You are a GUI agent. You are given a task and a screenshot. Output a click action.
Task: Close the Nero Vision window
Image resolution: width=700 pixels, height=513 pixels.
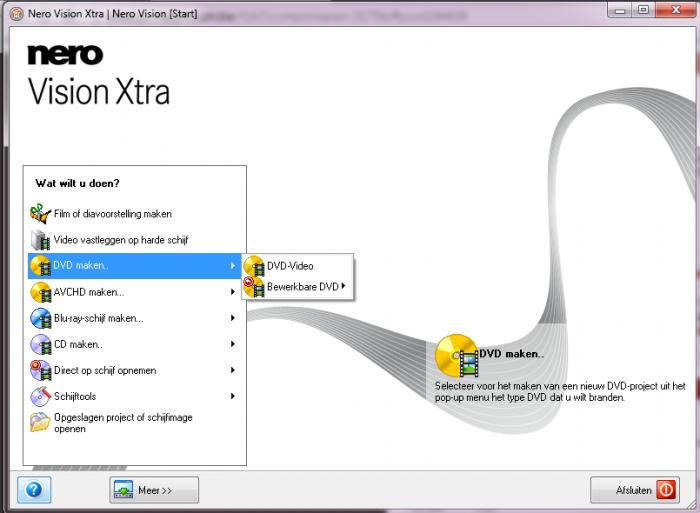[x=676, y=10]
